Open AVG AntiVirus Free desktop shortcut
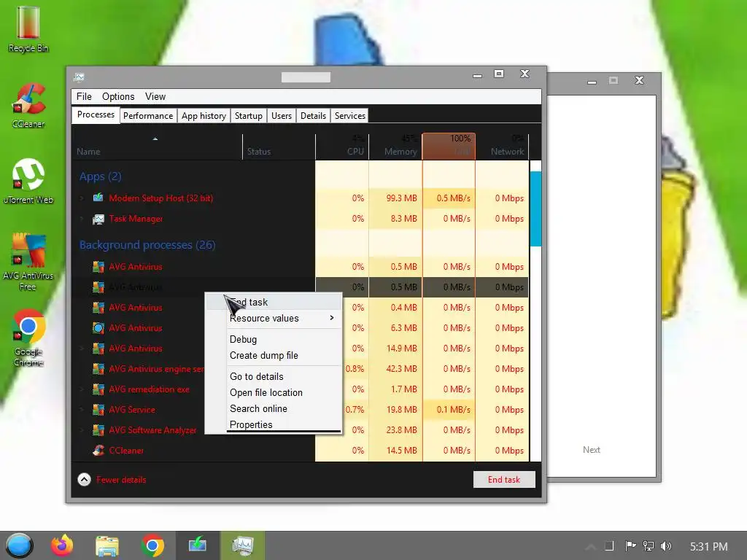747x560 pixels. (28, 261)
